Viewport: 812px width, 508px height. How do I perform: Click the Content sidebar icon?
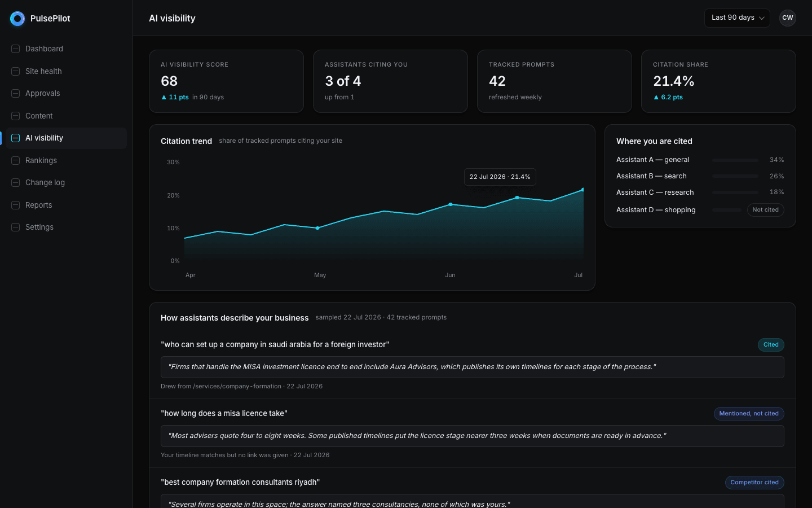coord(16,116)
